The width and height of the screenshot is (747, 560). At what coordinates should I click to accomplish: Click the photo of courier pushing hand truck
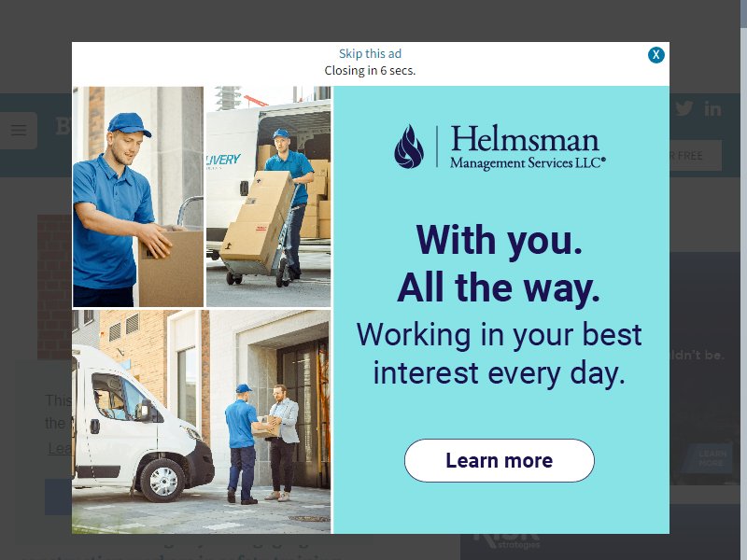[268, 197]
